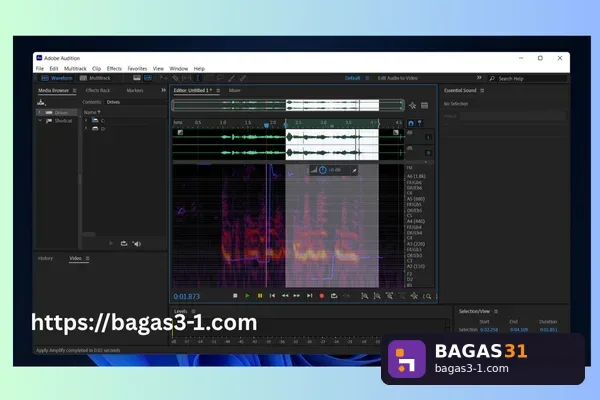Image resolution: width=600 pixels, height=400 pixels.
Task: Select the Time Selection tool
Action: tap(198, 78)
